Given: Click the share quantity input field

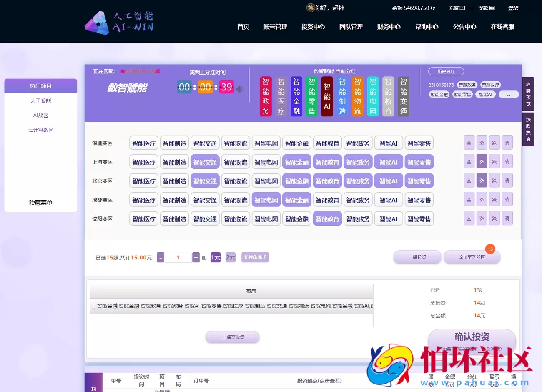Looking at the screenshot, I should click(x=178, y=257).
